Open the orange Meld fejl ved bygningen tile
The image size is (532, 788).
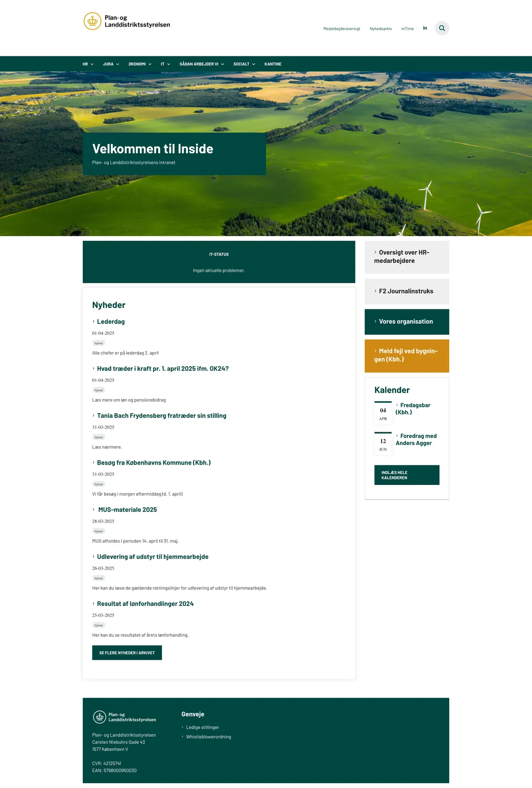pyautogui.click(x=407, y=356)
